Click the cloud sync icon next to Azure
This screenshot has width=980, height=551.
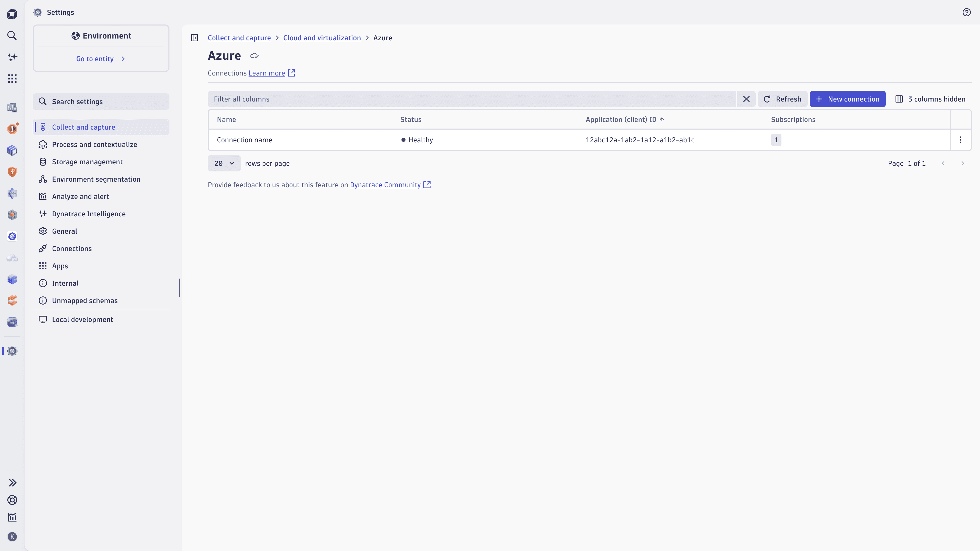pos(254,56)
